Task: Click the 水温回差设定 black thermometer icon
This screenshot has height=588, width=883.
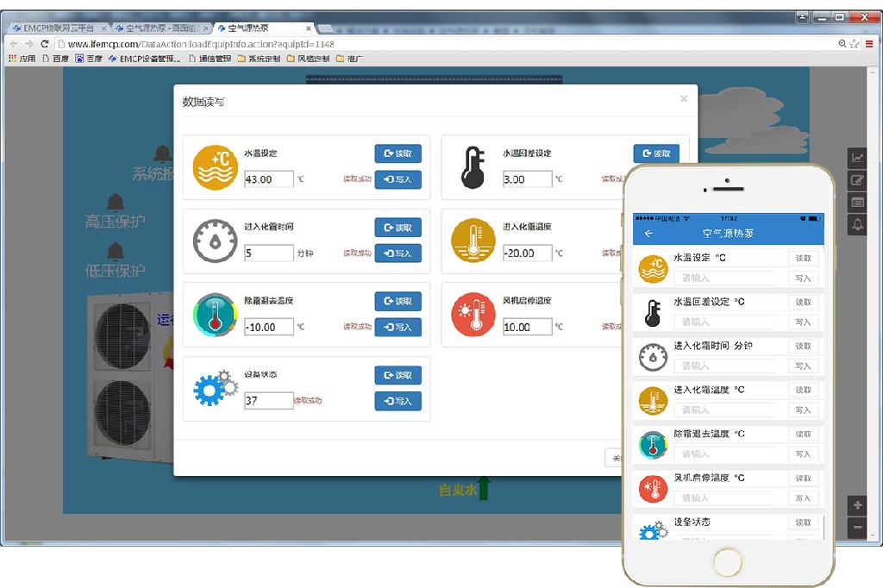Action: pos(473,167)
